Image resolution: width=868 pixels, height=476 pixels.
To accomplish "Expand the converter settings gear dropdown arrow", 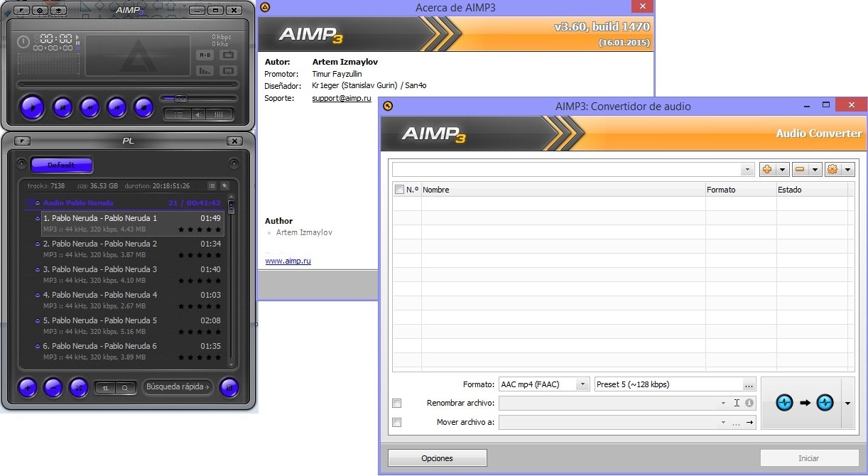I will point(847,170).
